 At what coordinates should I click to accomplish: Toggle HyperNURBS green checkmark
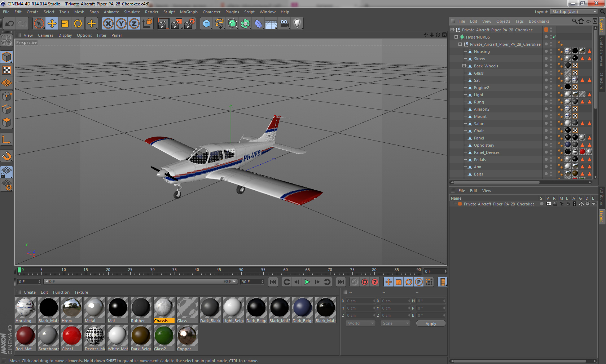click(554, 37)
